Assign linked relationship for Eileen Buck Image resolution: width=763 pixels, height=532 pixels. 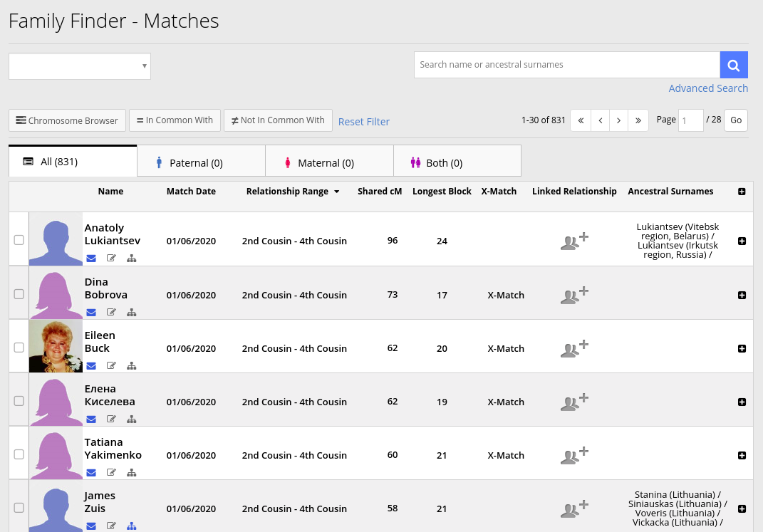point(574,349)
